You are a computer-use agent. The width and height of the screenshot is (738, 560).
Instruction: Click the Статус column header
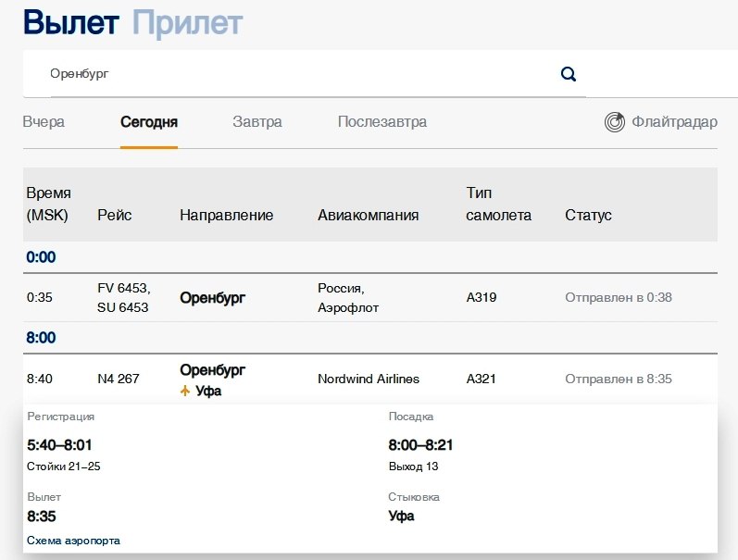point(588,215)
